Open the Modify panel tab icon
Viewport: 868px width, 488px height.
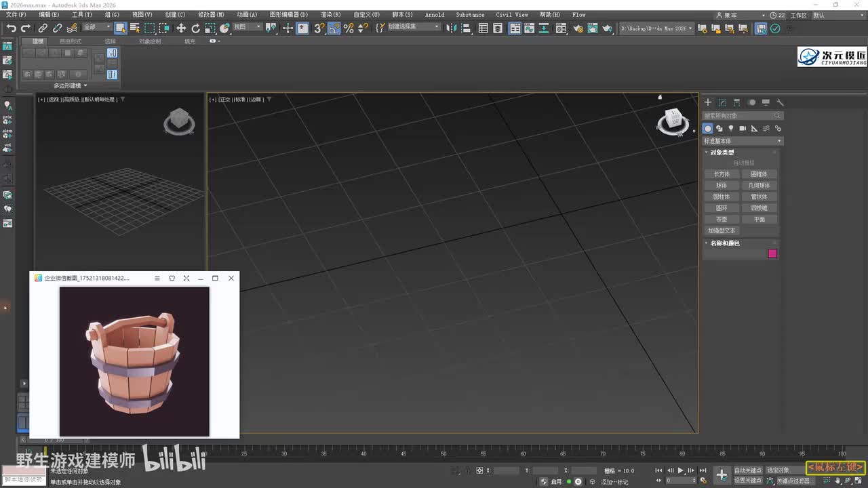pos(722,102)
